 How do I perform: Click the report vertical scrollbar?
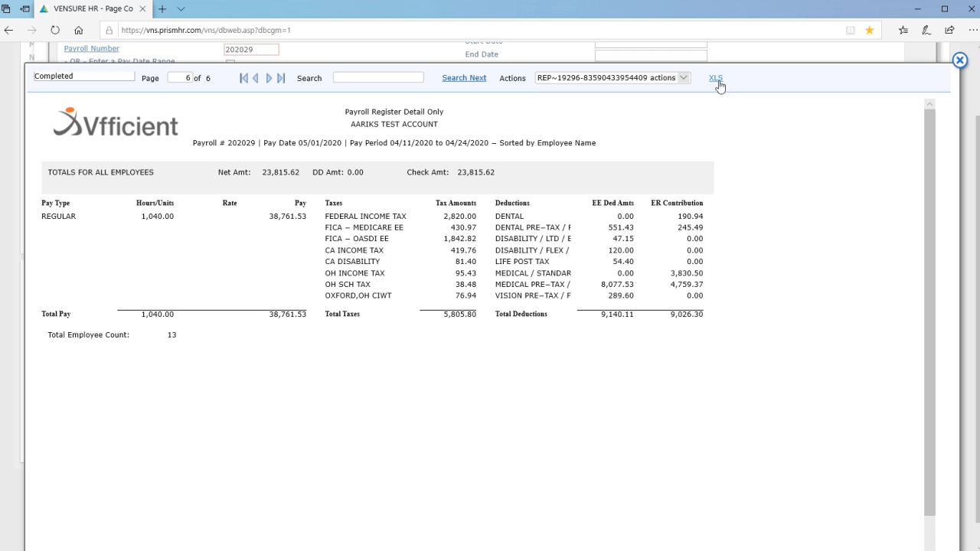tap(929, 306)
